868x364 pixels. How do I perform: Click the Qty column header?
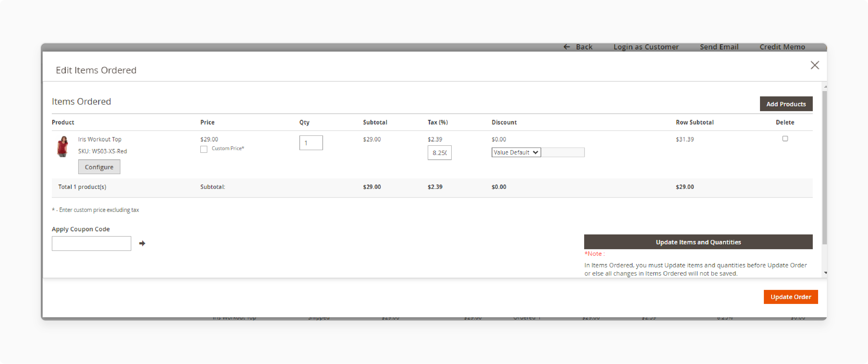point(304,122)
